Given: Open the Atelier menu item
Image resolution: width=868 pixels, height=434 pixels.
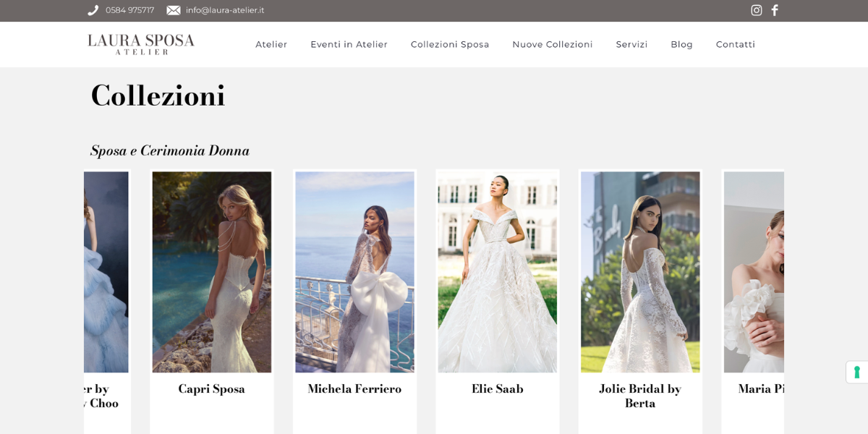Looking at the screenshot, I should [271, 44].
